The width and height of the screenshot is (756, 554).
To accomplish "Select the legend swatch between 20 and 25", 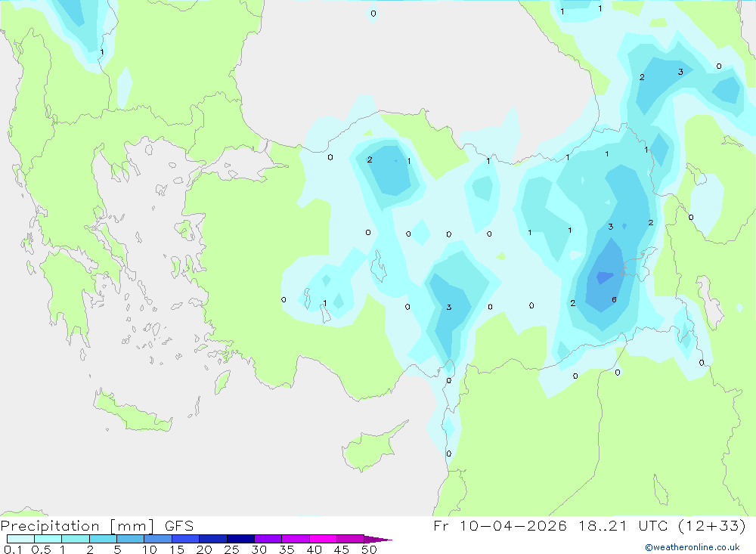I will click(x=213, y=539).
